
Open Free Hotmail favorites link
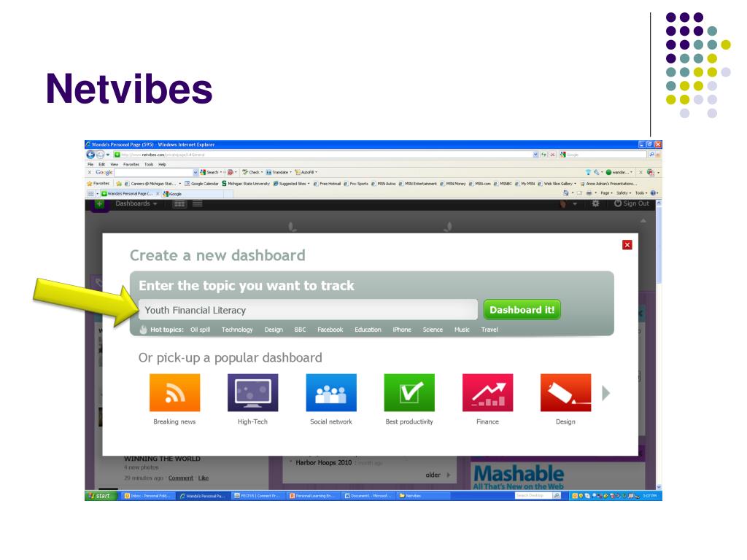pos(327,183)
